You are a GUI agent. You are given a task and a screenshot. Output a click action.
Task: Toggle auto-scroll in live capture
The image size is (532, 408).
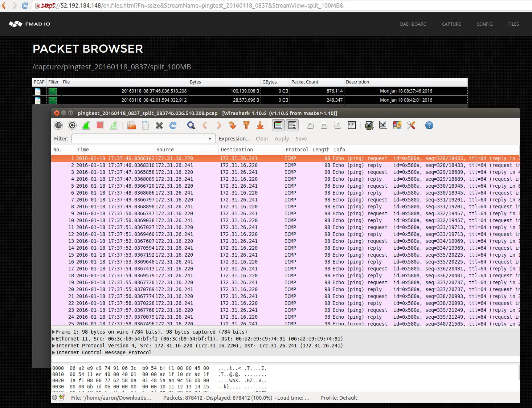(292, 125)
